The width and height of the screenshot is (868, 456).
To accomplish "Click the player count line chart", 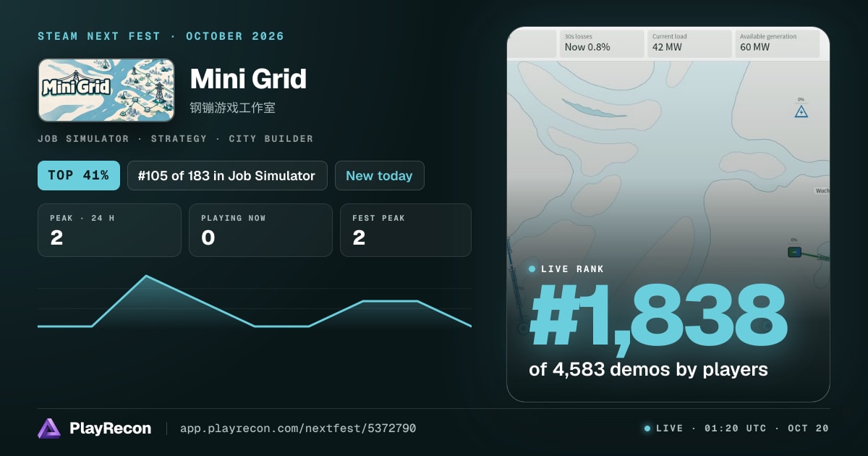I will [255, 301].
